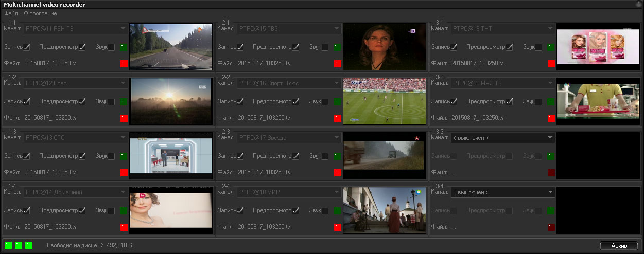Enable Звук checkbox for ТВ3 channel
Viewport: 644px width, 254px height.
tap(325, 47)
